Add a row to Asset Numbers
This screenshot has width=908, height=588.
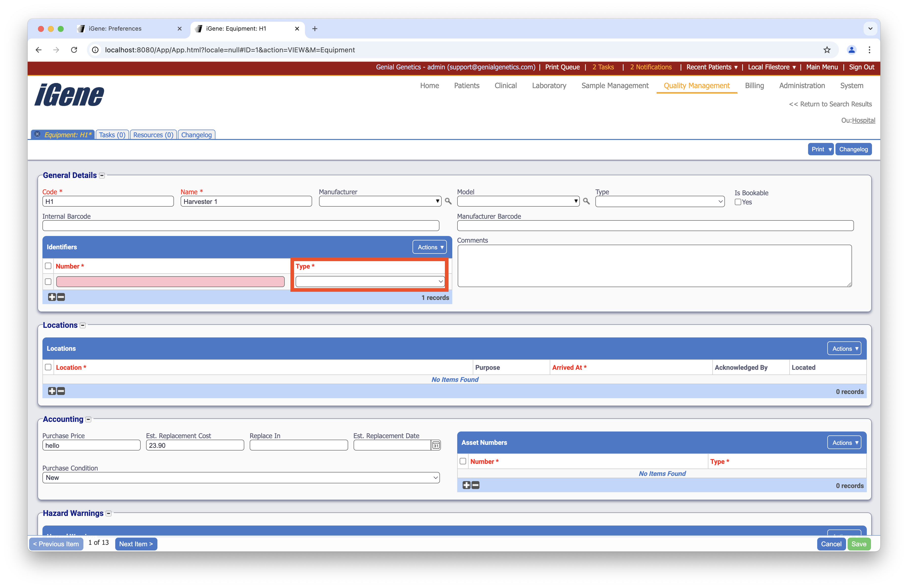(466, 485)
